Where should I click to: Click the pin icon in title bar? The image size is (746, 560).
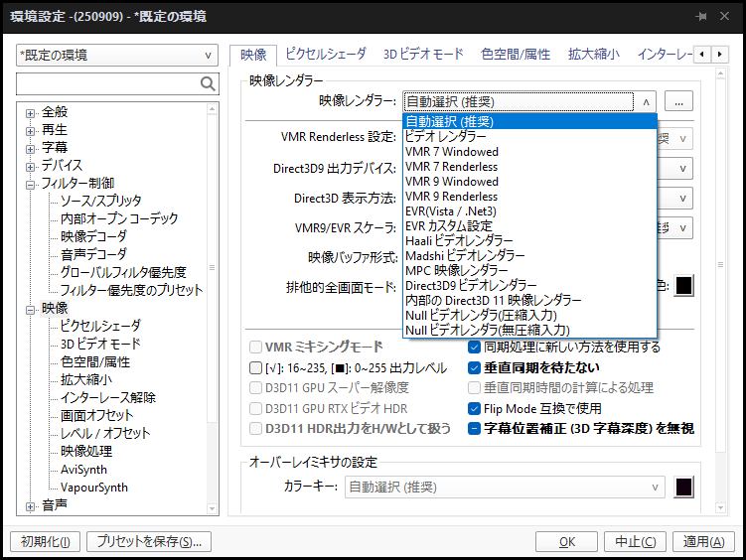coord(701,17)
